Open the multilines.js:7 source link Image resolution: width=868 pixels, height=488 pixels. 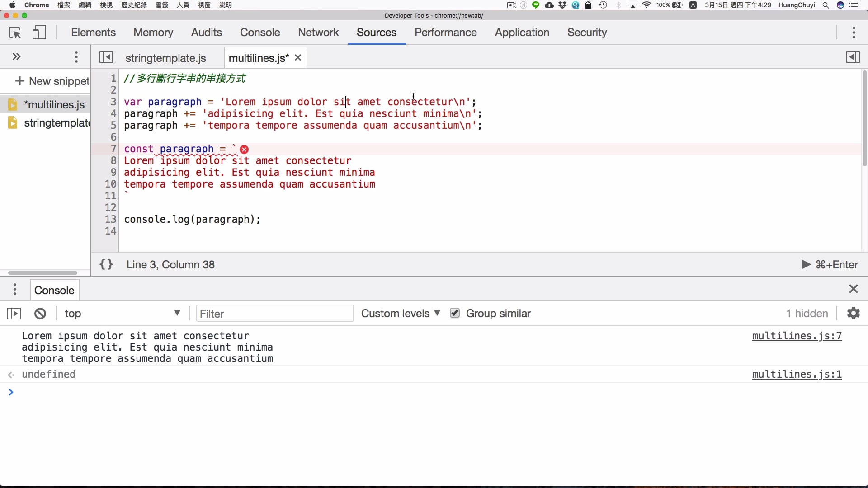click(x=797, y=336)
